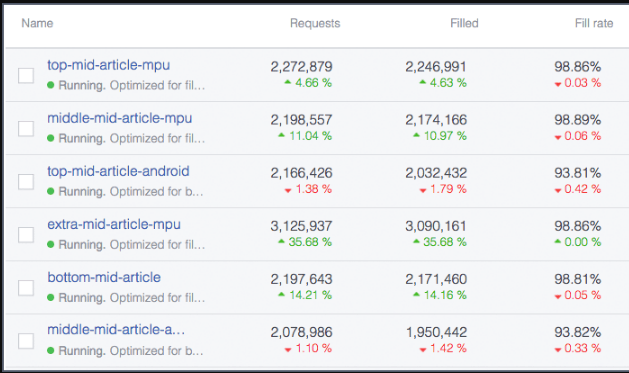This screenshot has width=629, height=373.
Task: Click the red down arrow beside 1.10 %
Action: pyautogui.click(x=288, y=350)
